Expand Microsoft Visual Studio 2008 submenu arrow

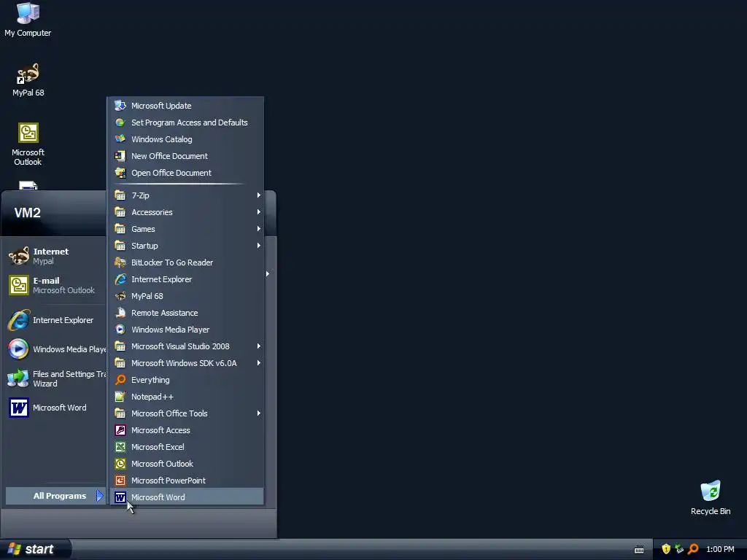click(x=259, y=346)
